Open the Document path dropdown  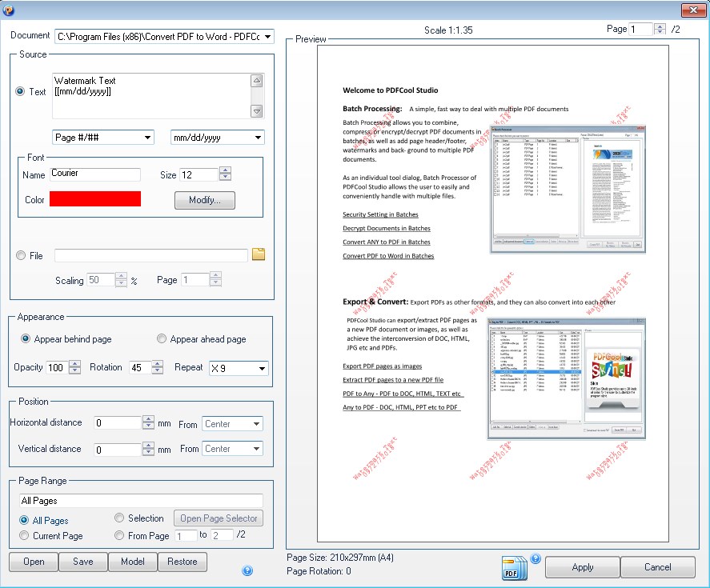click(268, 36)
